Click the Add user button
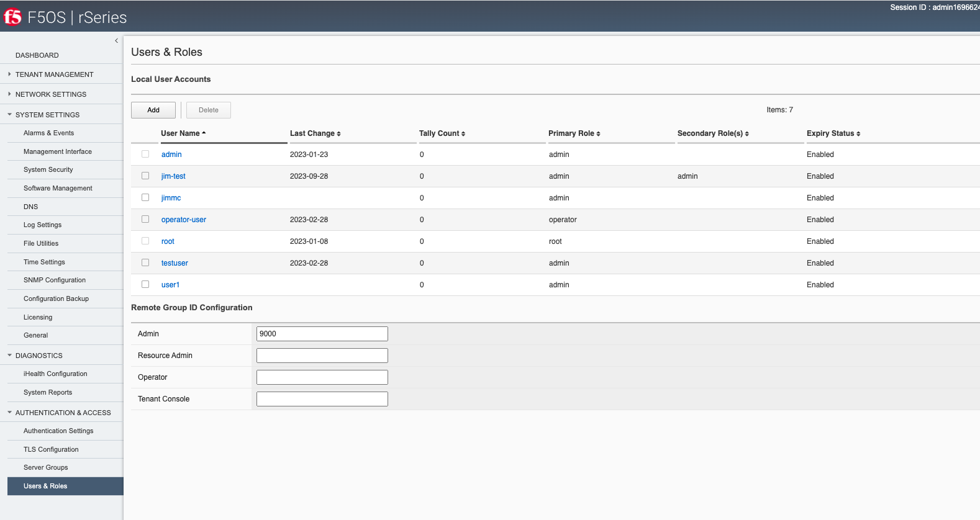Screen dimensions: 980x520 pyautogui.click(x=153, y=110)
